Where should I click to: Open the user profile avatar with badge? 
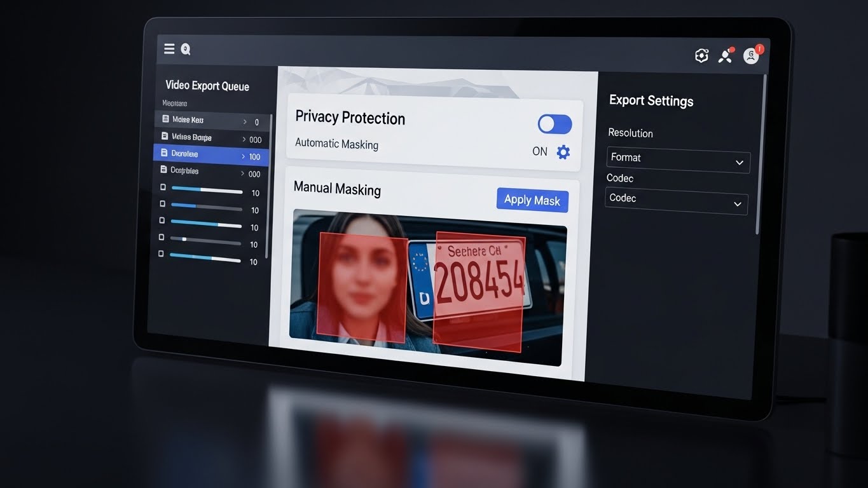(x=751, y=56)
